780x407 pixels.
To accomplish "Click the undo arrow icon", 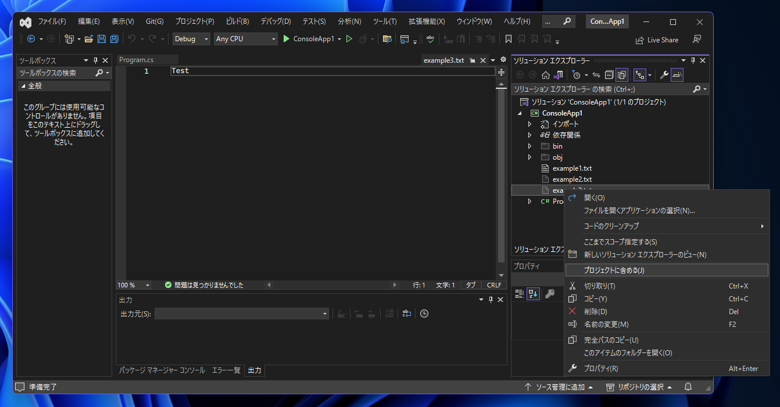I will pos(131,39).
